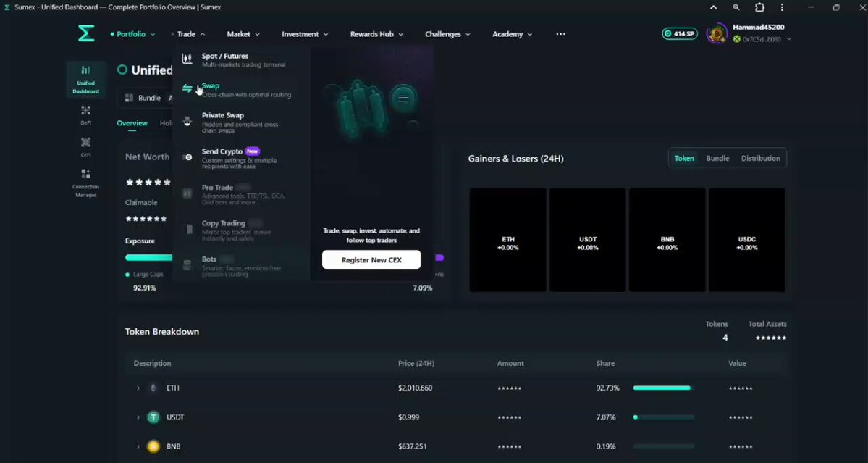This screenshot has height=463, width=868.
Task: Click the ETH 92.73% share bar
Action: coord(663,388)
